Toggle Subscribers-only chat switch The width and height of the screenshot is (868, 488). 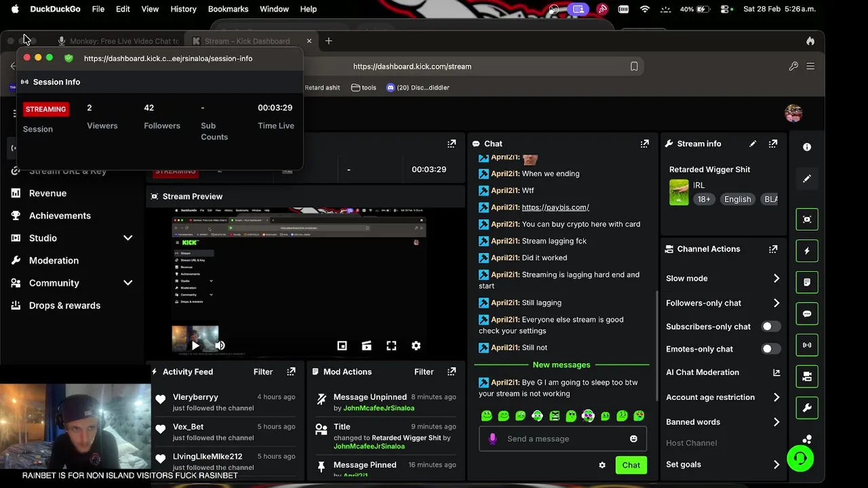click(770, 327)
